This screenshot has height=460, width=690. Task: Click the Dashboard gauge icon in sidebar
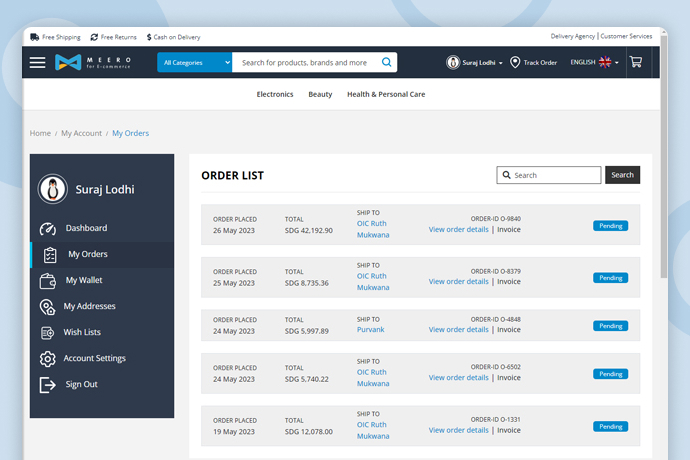click(48, 228)
